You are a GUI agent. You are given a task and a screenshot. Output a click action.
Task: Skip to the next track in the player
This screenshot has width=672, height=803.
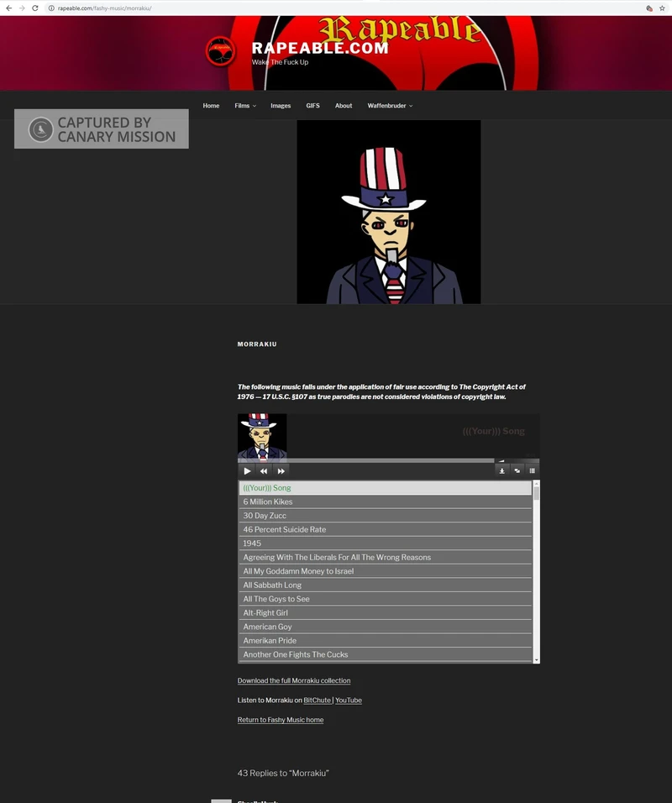281,471
